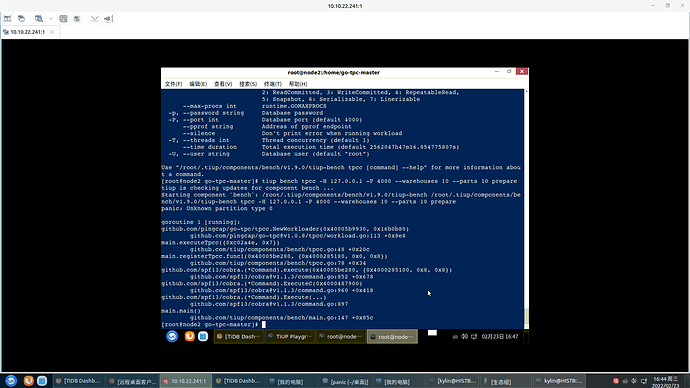This screenshot has width=690, height=388.
Task: Click the host taskbar display/network icon
Action: (x=644, y=381)
